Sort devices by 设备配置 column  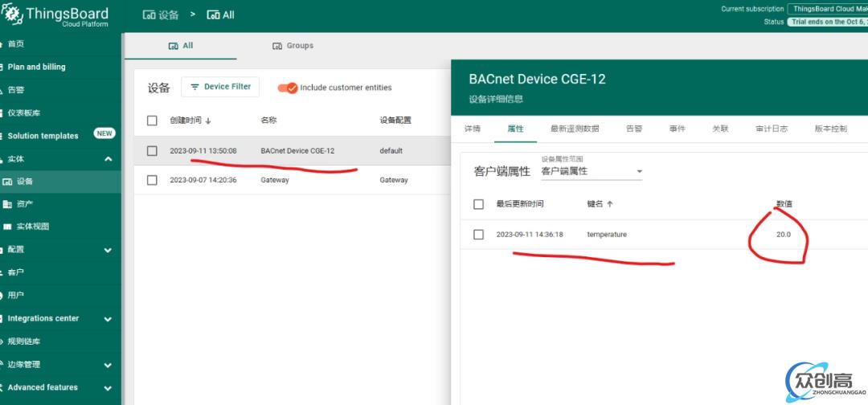pos(395,120)
